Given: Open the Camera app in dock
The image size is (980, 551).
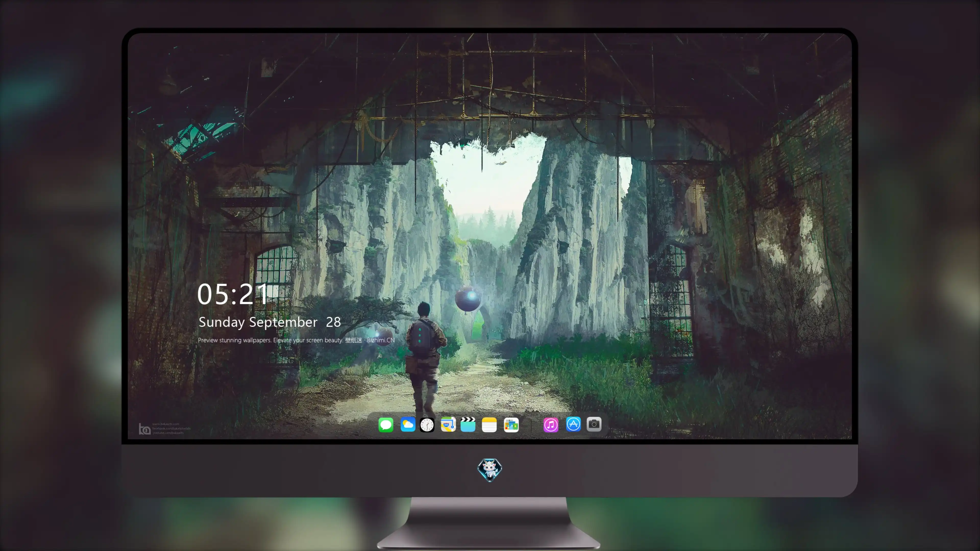Looking at the screenshot, I should point(594,424).
